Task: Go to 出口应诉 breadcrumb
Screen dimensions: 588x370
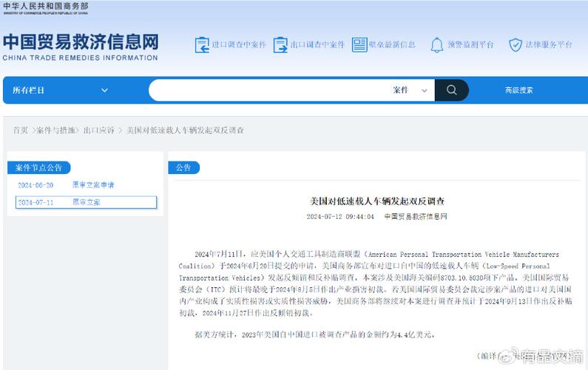Action: coord(99,130)
